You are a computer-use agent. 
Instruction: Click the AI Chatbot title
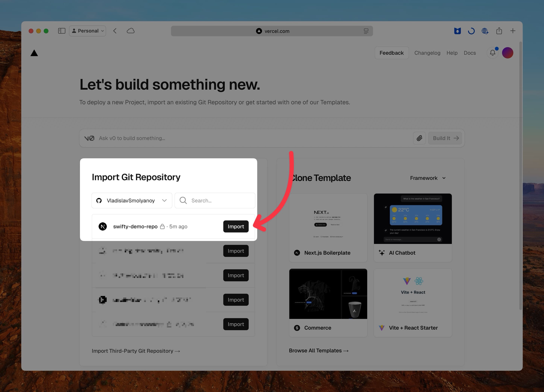[402, 253]
